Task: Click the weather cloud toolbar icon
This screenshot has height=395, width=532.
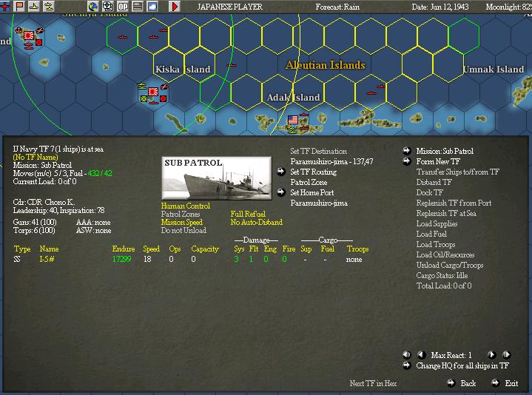Action: point(152,6)
